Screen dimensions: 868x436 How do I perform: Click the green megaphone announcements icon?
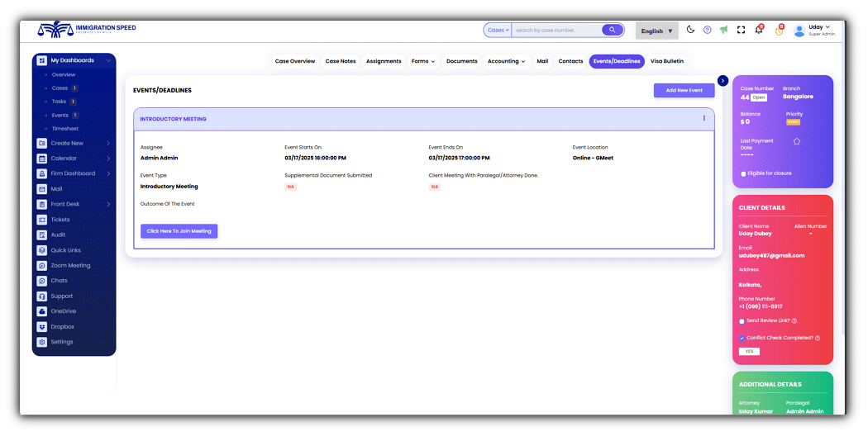(x=723, y=30)
